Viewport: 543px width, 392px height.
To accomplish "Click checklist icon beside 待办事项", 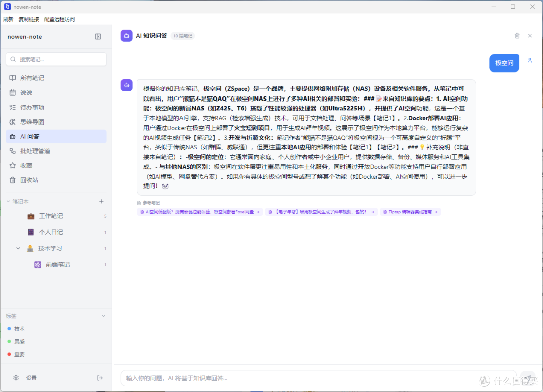I will [13, 107].
